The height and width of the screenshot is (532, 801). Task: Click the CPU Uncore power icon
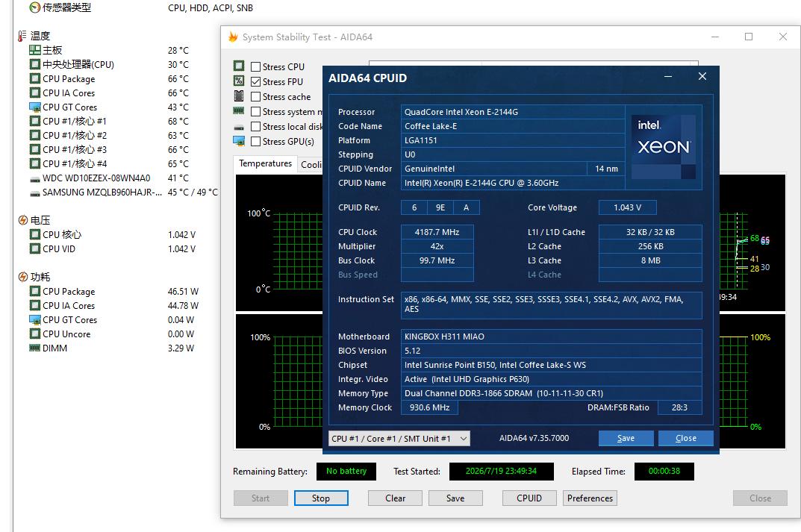click(35, 334)
